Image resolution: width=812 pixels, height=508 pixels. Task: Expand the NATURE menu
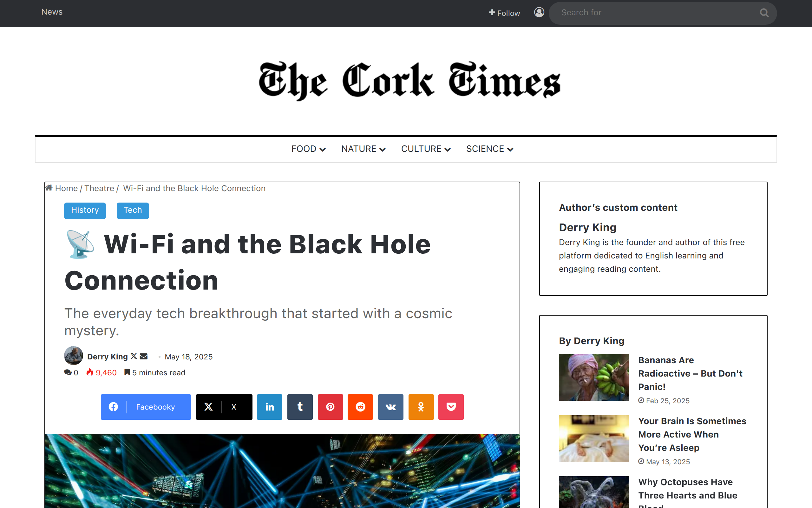click(363, 149)
